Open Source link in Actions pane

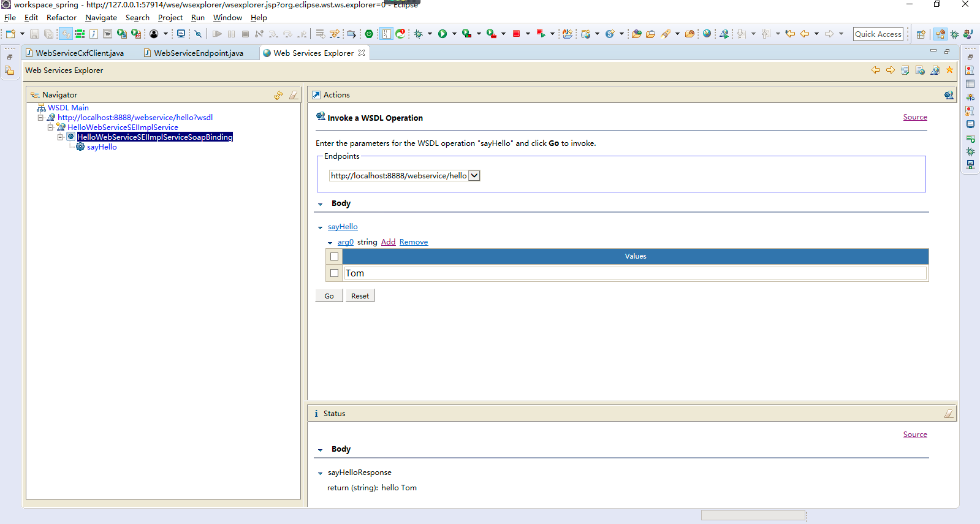coord(915,117)
